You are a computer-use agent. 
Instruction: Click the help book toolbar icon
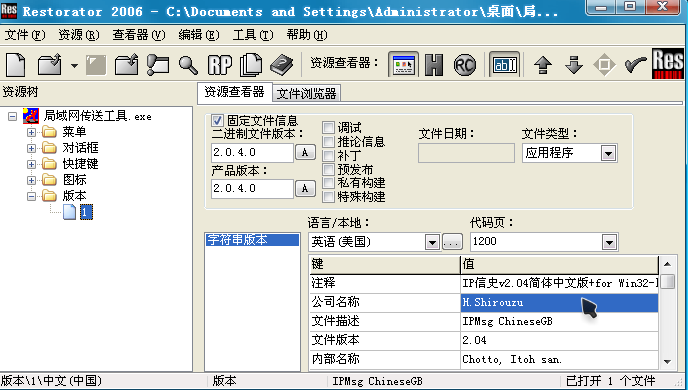click(x=281, y=65)
